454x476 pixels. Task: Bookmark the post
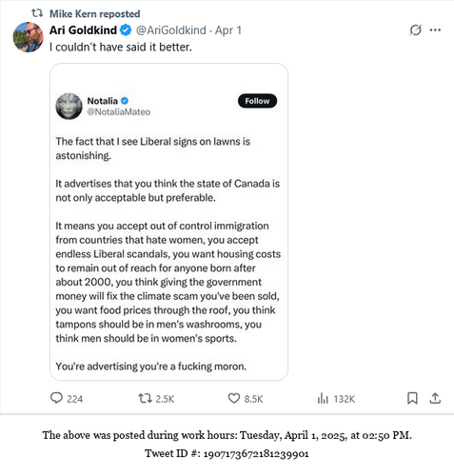[x=412, y=398]
